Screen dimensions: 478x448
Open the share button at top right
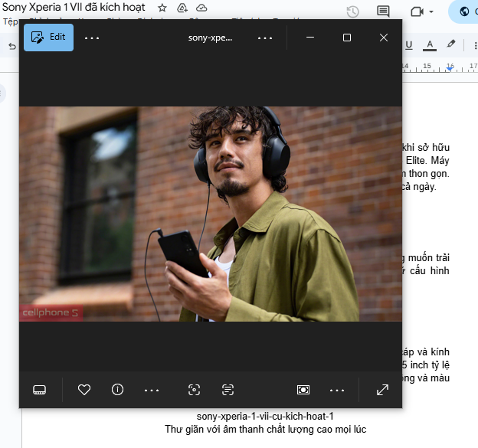pos(464,11)
